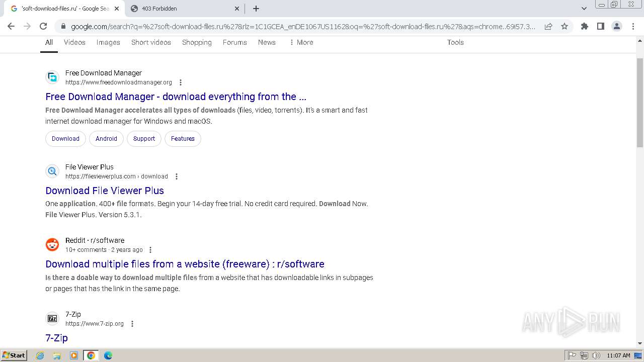The image size is (644, 362).
Task: Switch to Shopping results
Action: tap(197, 42)
